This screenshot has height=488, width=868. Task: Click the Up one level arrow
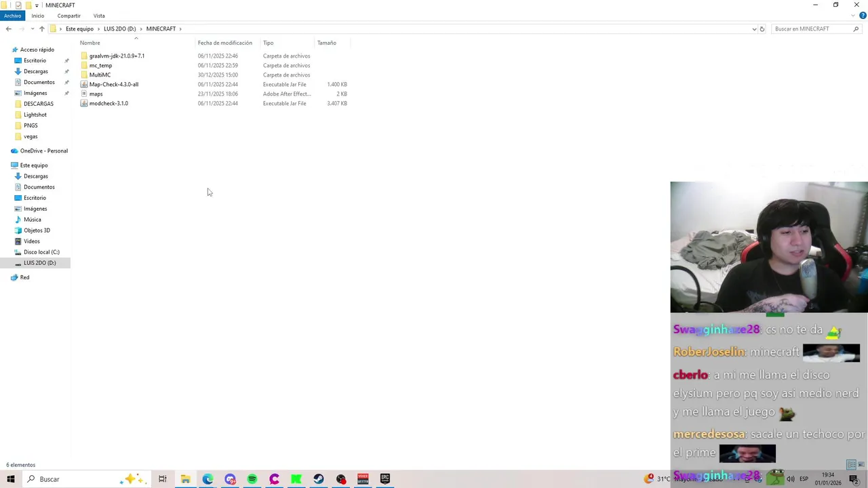coord(42,28)
